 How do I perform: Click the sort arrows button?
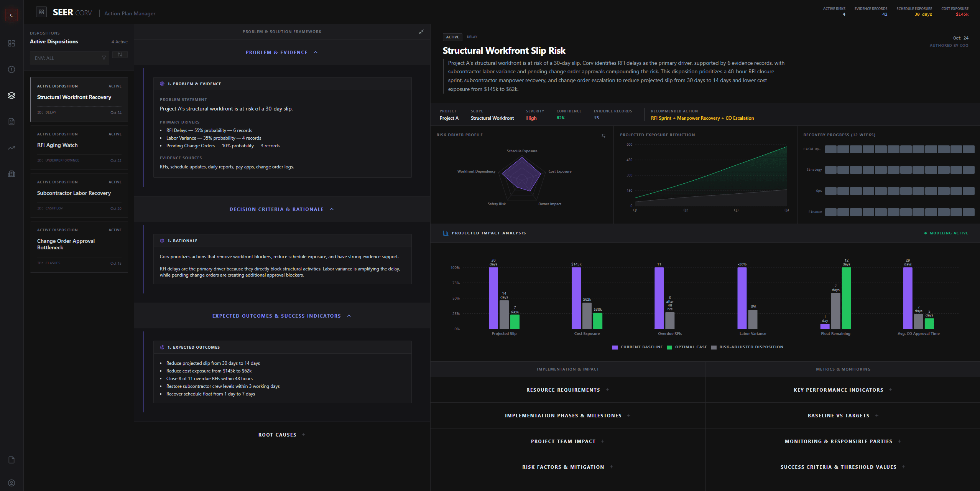point(120,55)
